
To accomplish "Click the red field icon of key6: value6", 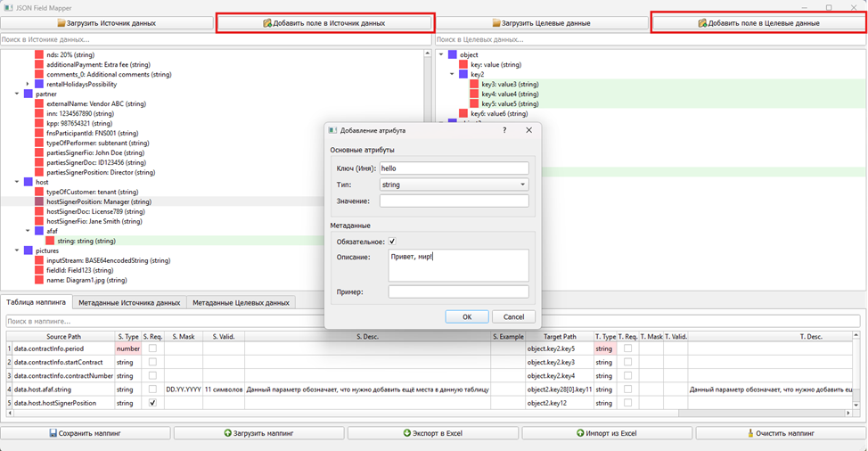I will 464,113.
